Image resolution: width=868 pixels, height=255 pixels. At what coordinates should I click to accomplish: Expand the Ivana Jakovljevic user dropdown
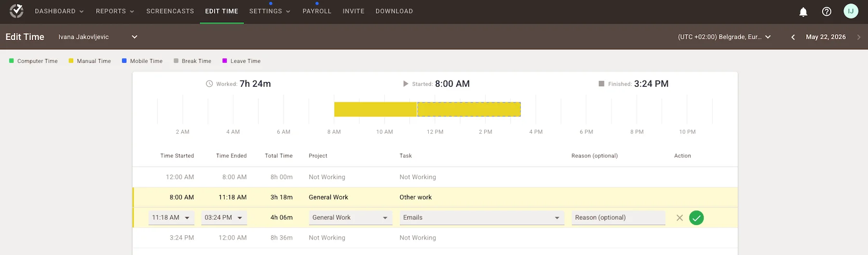click(98, 37)
